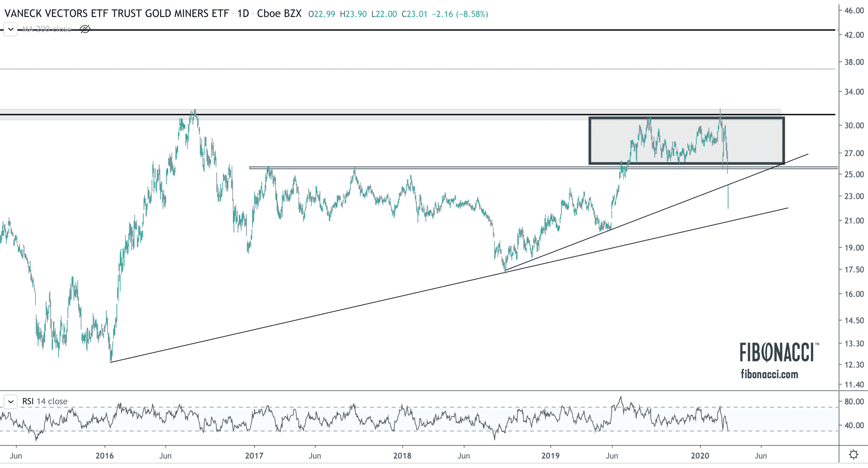Click the RSI 80.00 axis label

pos(854,402)
